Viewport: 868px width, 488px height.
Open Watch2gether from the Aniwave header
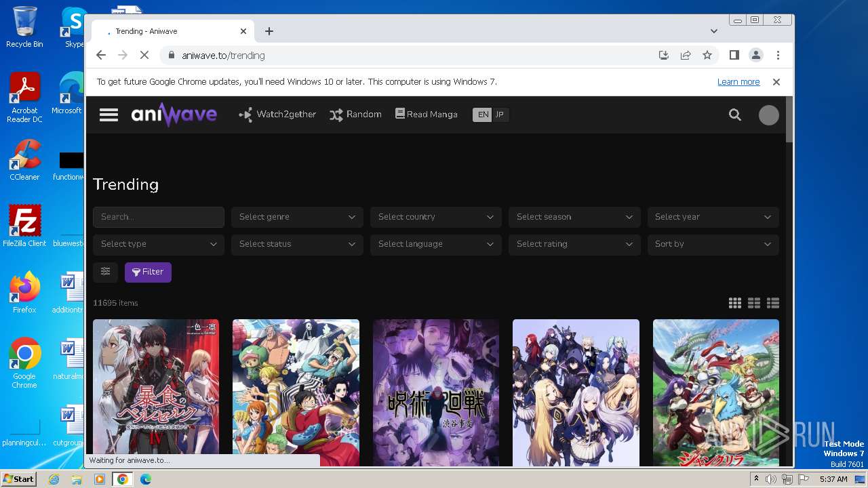coord(277,115)
